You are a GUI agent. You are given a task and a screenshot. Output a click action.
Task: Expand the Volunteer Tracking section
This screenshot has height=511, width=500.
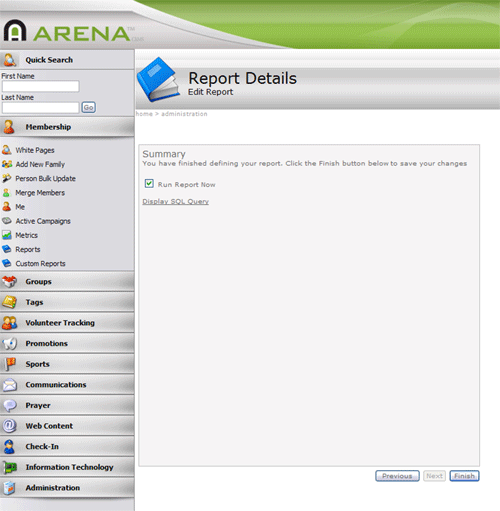tap(67, 323)
